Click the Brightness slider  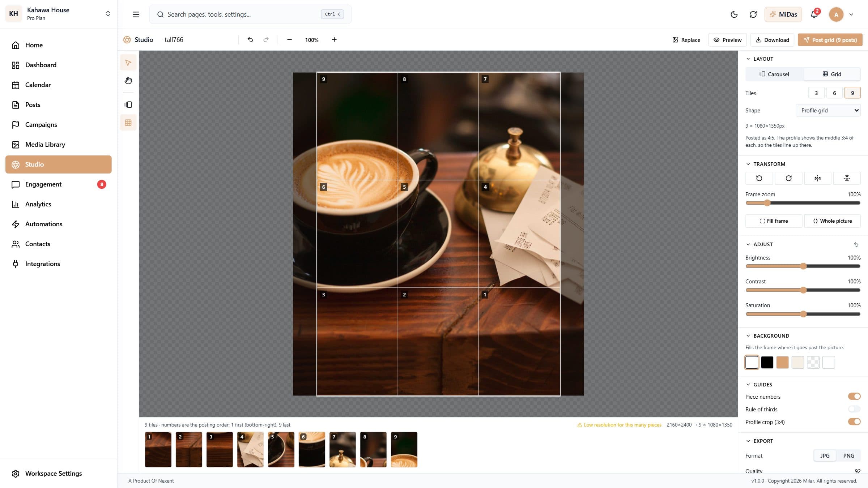pos(803,266)
